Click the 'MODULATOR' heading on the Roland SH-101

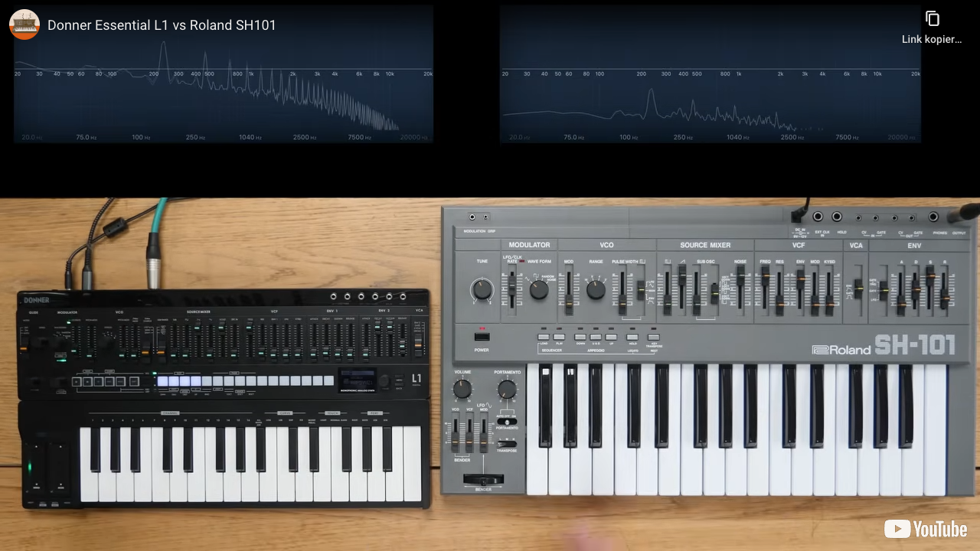coord(529,245)
